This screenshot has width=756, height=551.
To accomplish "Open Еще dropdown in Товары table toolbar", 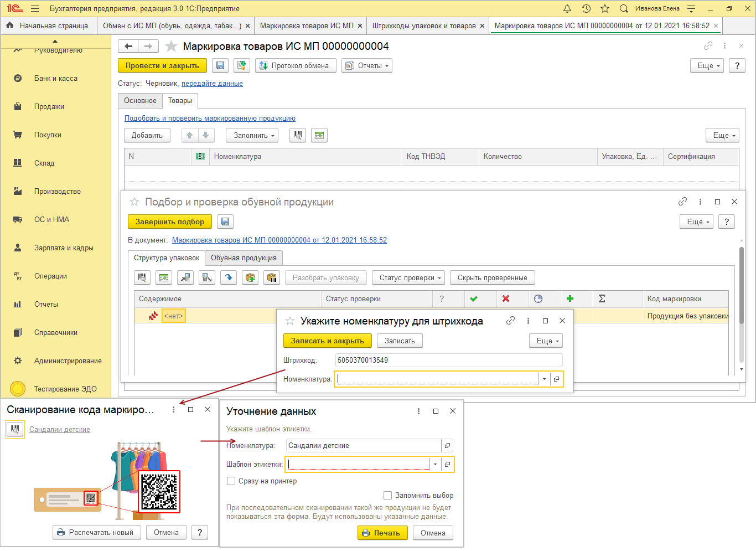I will click(722, 135).
